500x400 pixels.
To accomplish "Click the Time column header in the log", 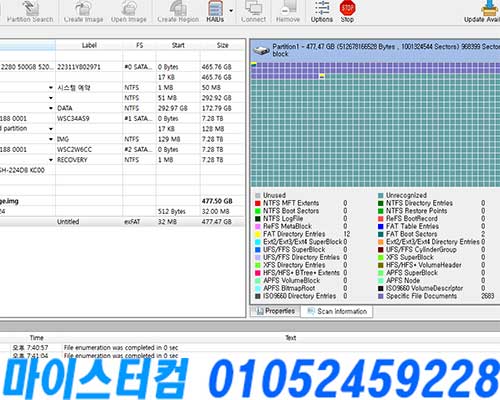I will (x=37, y=338).
